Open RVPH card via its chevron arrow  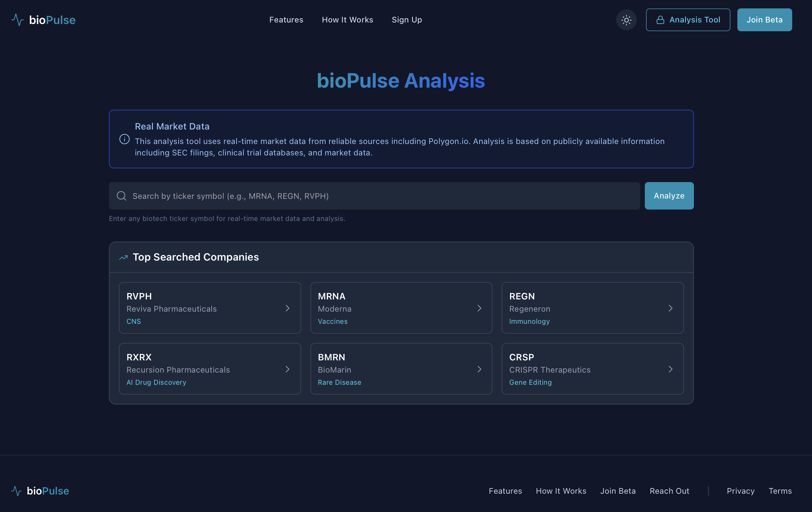click(x=288, y=308)
